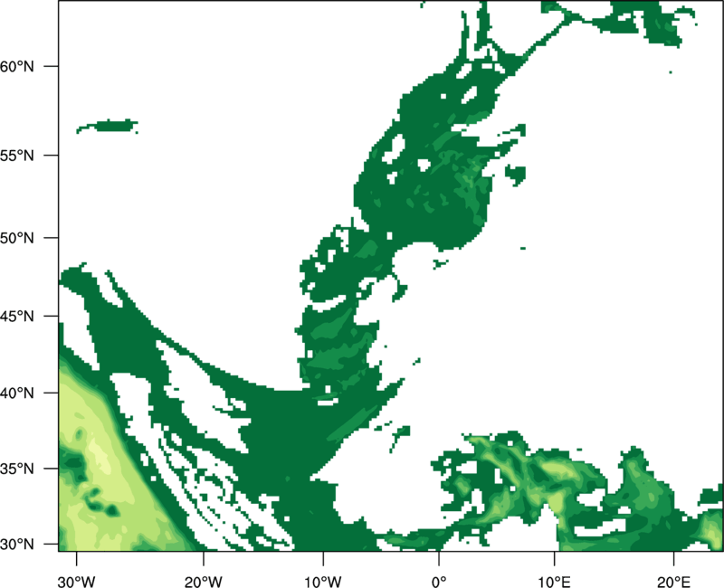The width and height of the screenshot is (724, 588).
Task: Click the 20°E longitude label
Action: pos(673,582)
